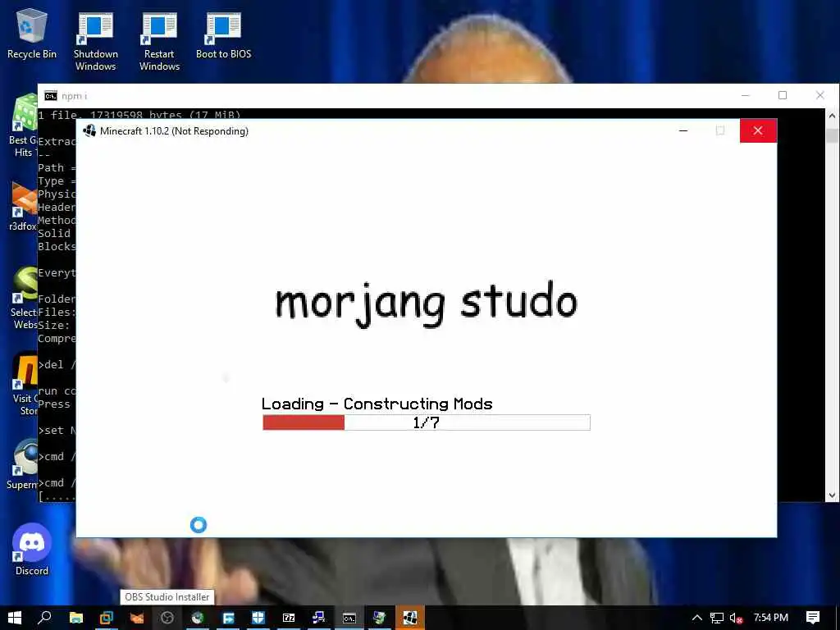Open the orange fox taskbar icon
Screen dimensions: 840x630
(x=137, y=618)
